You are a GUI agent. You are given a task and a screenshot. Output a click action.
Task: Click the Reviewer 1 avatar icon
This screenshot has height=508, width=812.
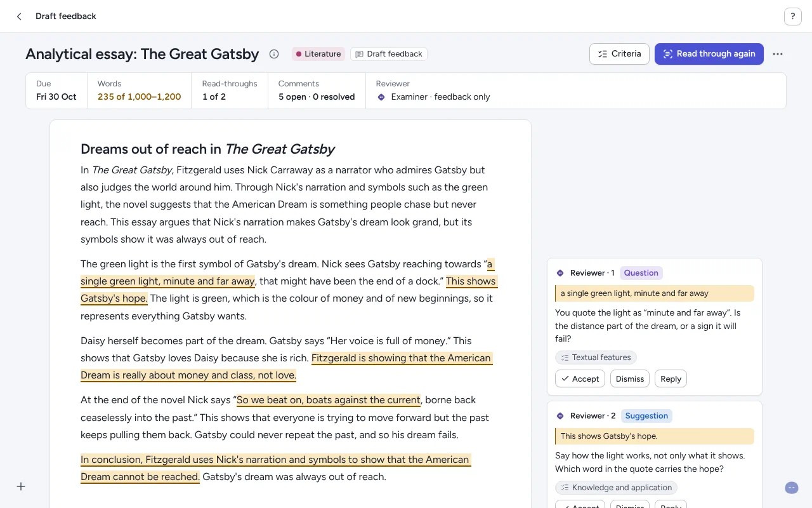560,273
